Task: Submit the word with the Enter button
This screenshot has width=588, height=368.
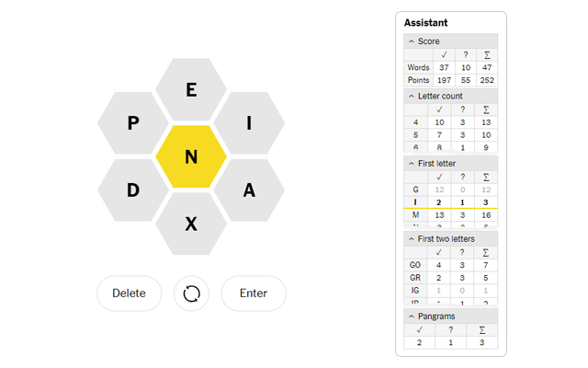Action: 254,293
